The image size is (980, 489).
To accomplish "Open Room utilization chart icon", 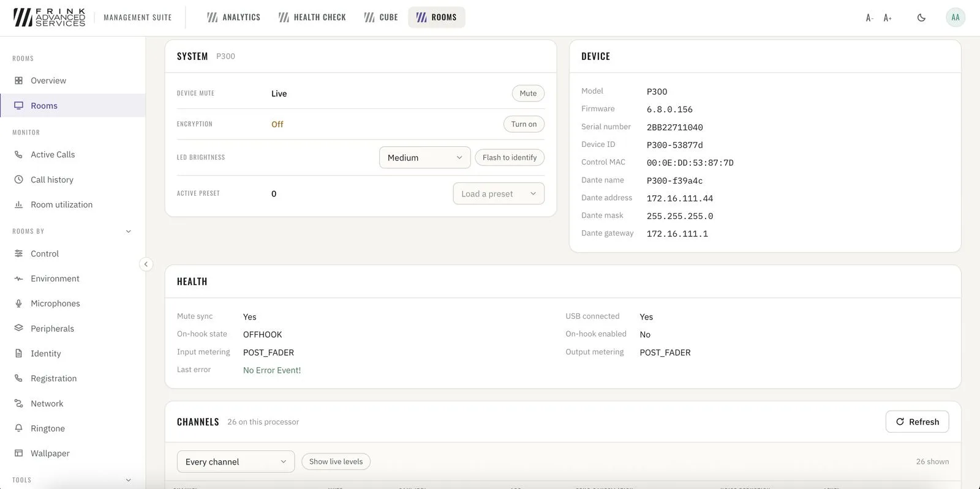I will (18, 204).
